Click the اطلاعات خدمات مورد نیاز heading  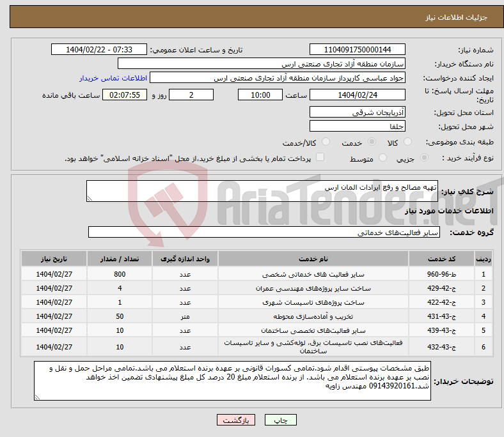449,211
